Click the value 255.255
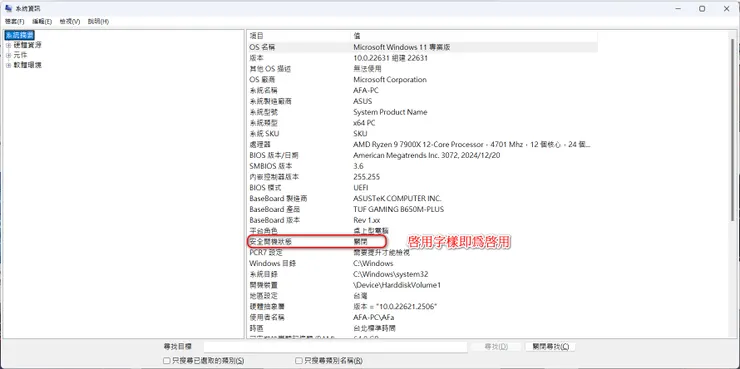The height and width of the screenshot is (369, 740). point(366,177)
